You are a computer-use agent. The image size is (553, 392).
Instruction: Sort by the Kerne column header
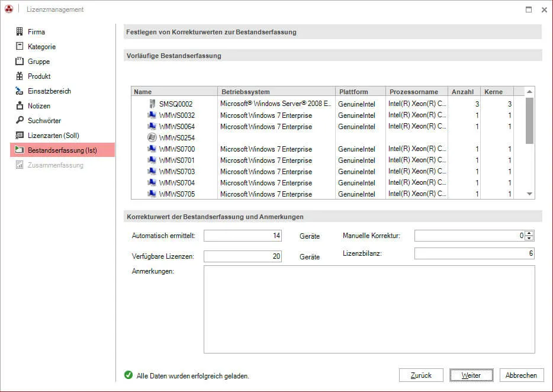(x=497, y=91)
